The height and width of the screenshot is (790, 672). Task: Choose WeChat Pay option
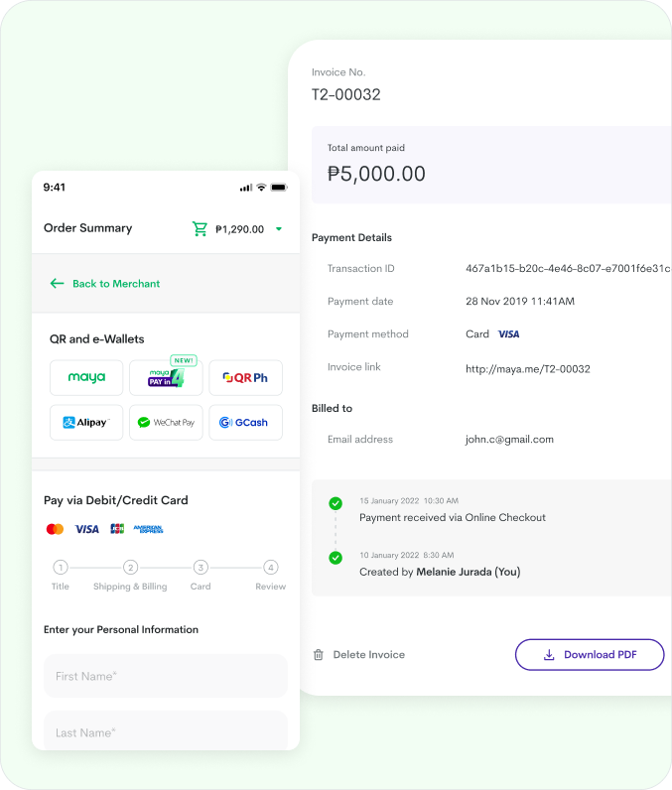pos(166,423)
